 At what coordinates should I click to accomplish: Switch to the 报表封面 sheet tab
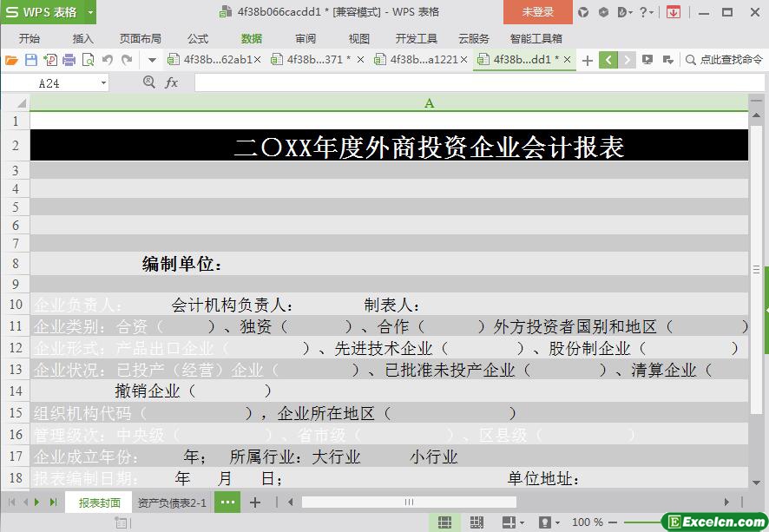[100, 502]
